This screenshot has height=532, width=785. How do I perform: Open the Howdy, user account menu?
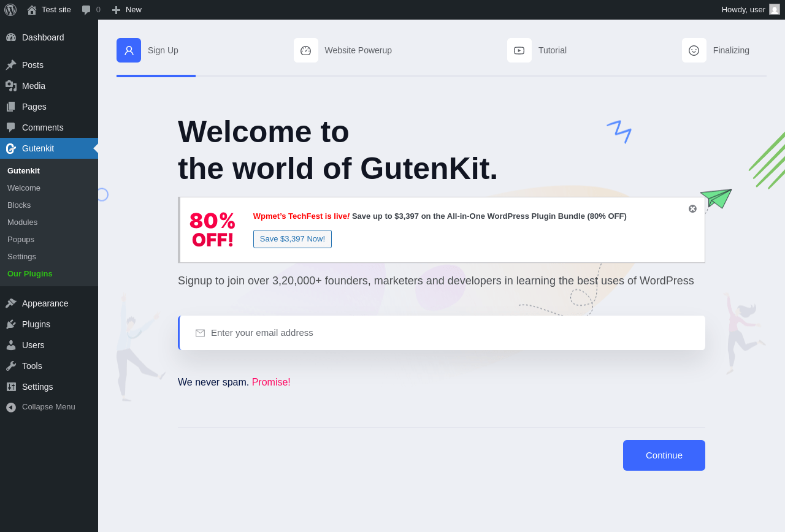[x=751, y=10]
